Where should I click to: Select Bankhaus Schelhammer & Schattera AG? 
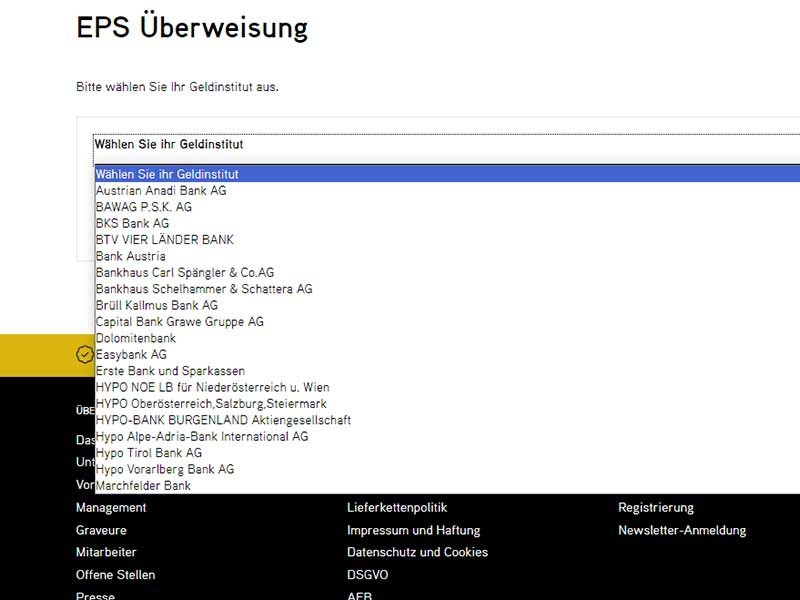click(x=447, y=288)
